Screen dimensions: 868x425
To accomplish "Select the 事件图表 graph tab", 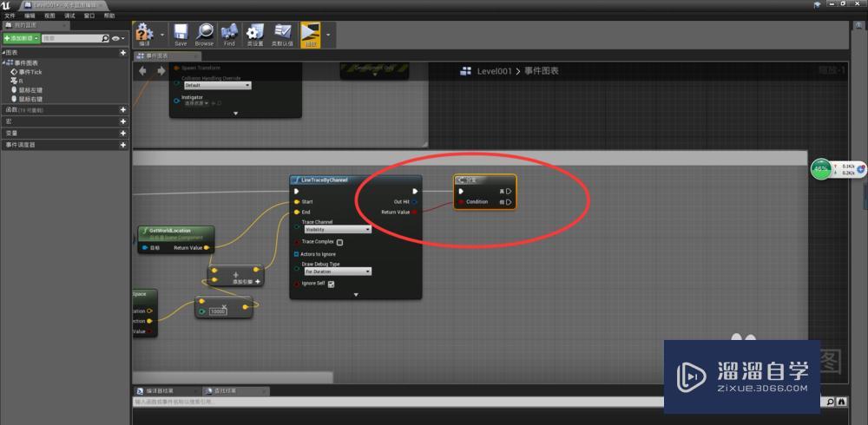I will (167, 56).
